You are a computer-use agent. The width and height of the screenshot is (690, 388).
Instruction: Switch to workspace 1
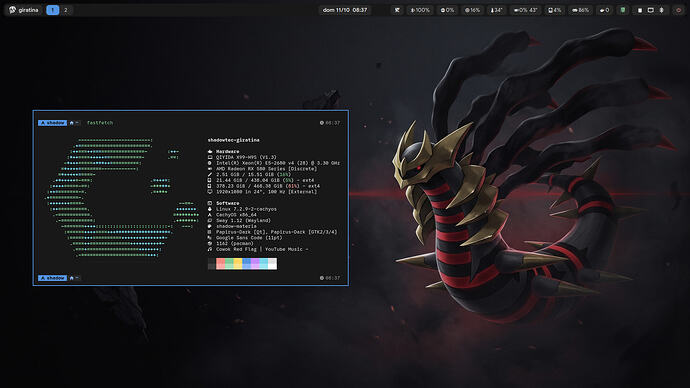[53, 10]
